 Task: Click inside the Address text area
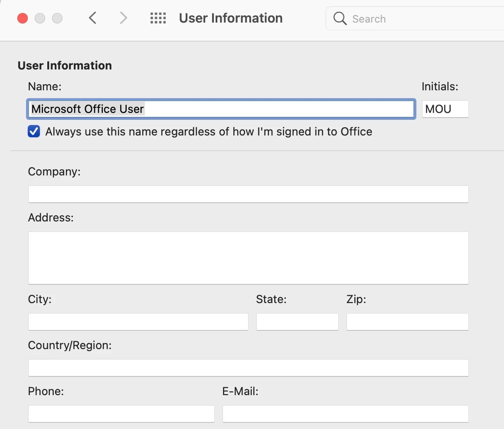coord(249,258)
